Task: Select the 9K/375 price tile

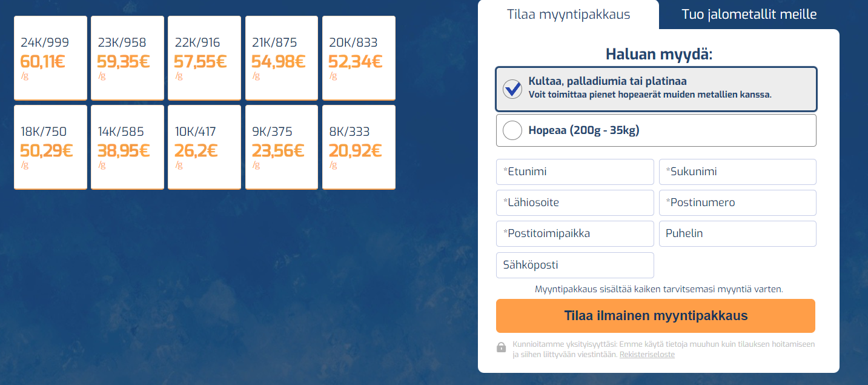Action: tap(282, 147)
